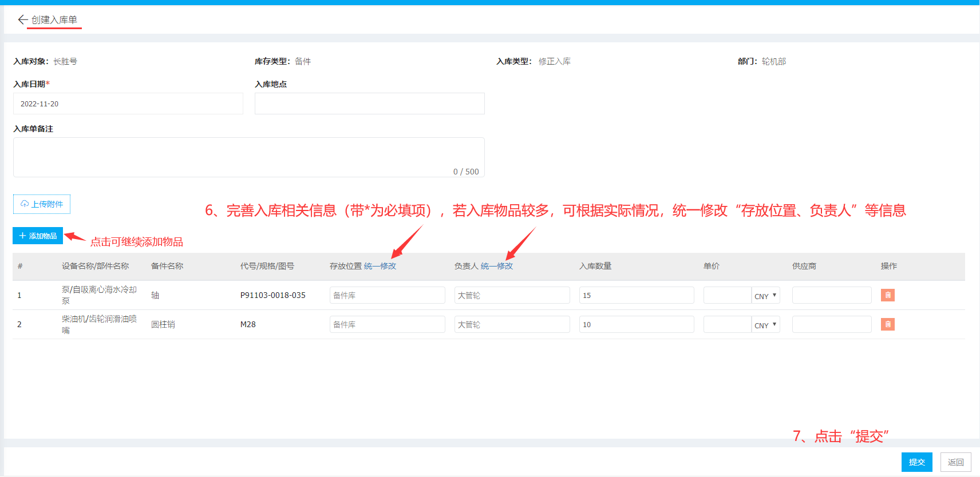980x477 pixels.
Task: Click the 库存类型 value 备件
Action: 303,61
